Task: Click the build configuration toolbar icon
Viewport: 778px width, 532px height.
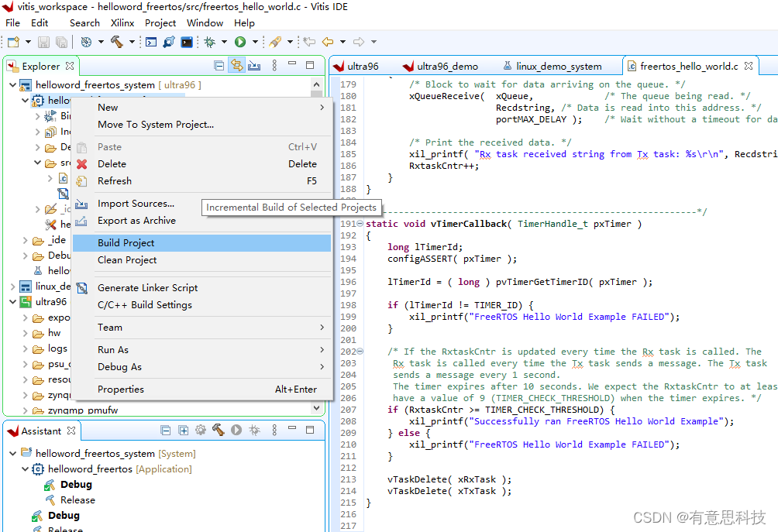Action: [86, 42]
